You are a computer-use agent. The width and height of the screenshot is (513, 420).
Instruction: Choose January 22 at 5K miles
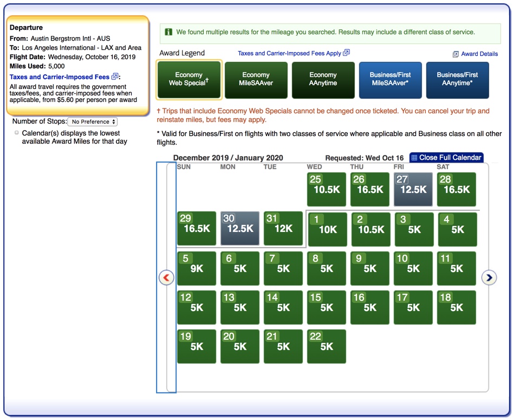point(326,346)
